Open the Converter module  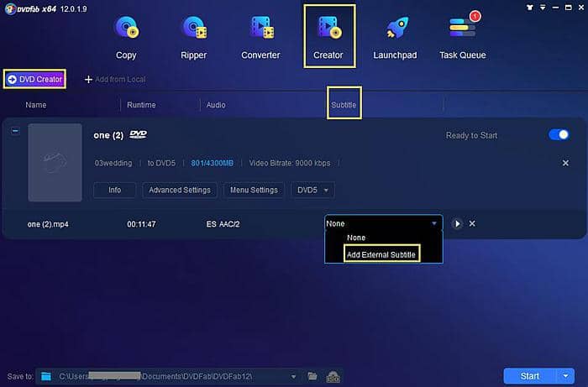pyautogui.click(x=260, y=38)
